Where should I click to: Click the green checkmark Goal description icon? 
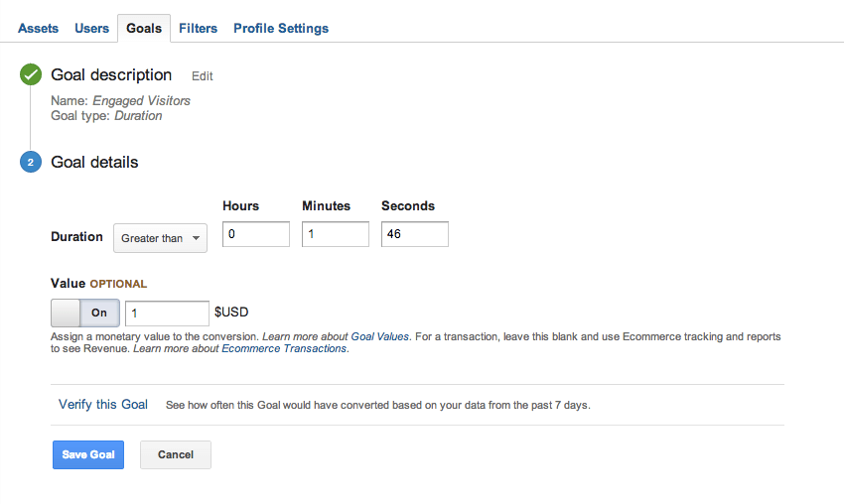tap(31, 75)
